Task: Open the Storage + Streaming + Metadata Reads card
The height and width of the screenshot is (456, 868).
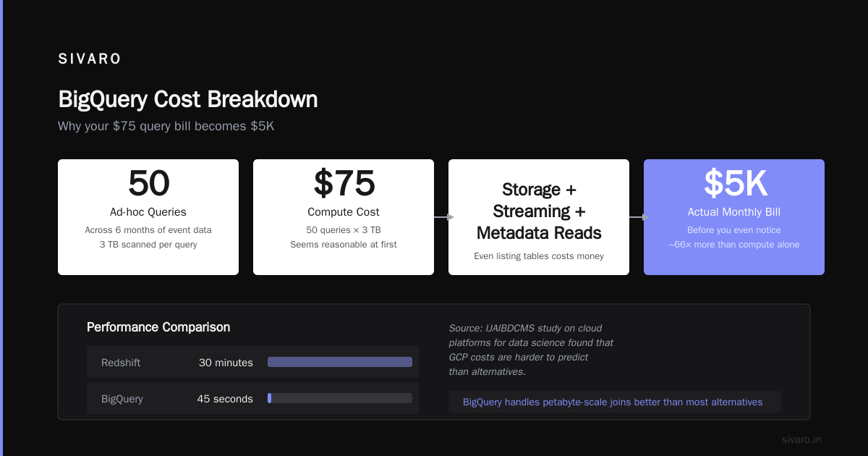Action: tap(539, 217)
